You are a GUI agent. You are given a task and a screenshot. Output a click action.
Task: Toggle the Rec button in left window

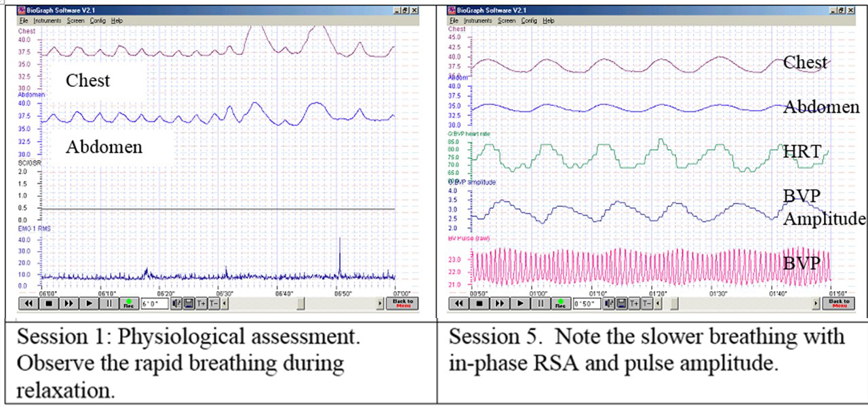pyautogui.click(x=129, y=304)
